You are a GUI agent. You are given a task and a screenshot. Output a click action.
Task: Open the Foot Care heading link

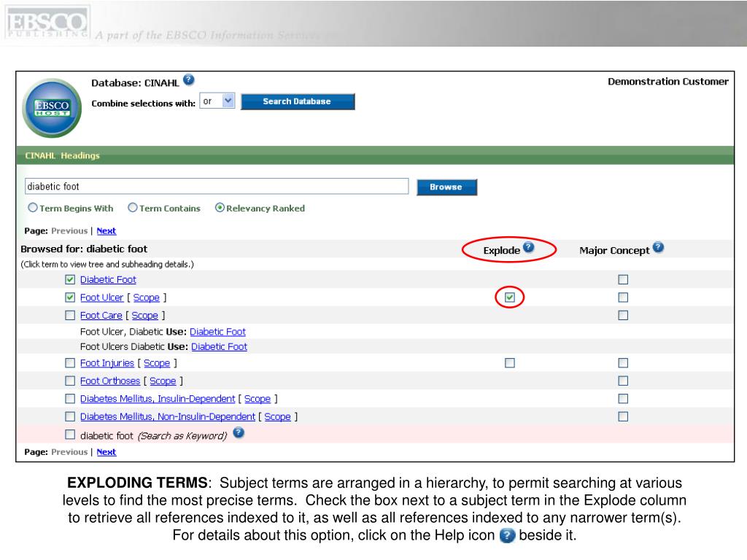click(101, 315)
